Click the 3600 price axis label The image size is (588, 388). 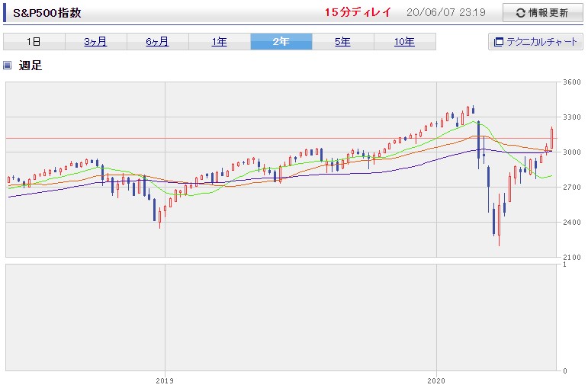(x=572, y=82)
